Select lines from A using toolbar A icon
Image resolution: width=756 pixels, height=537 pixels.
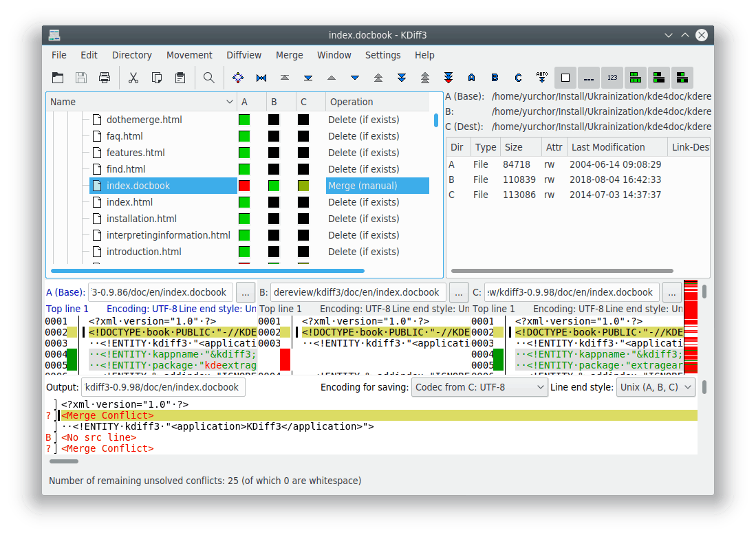(x=471, y=78)
